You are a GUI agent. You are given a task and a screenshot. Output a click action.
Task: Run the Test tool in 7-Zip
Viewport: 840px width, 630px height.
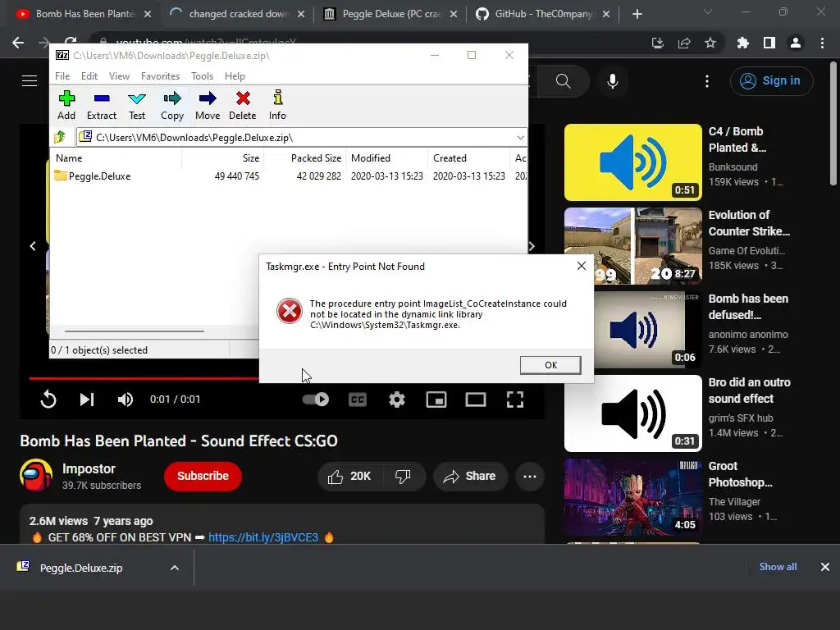click(x=137, y=105)
